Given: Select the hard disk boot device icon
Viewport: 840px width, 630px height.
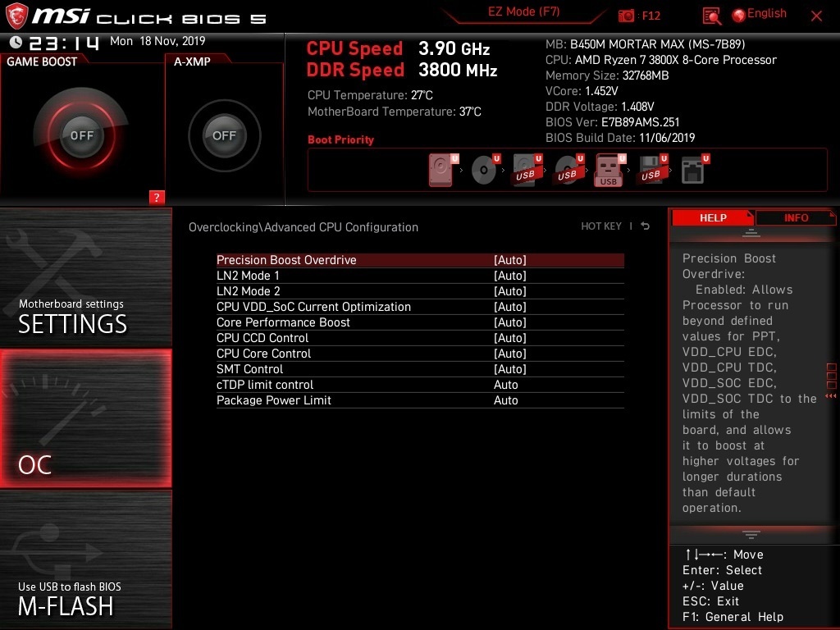Looking at the screenshot, I should [442, 170].
